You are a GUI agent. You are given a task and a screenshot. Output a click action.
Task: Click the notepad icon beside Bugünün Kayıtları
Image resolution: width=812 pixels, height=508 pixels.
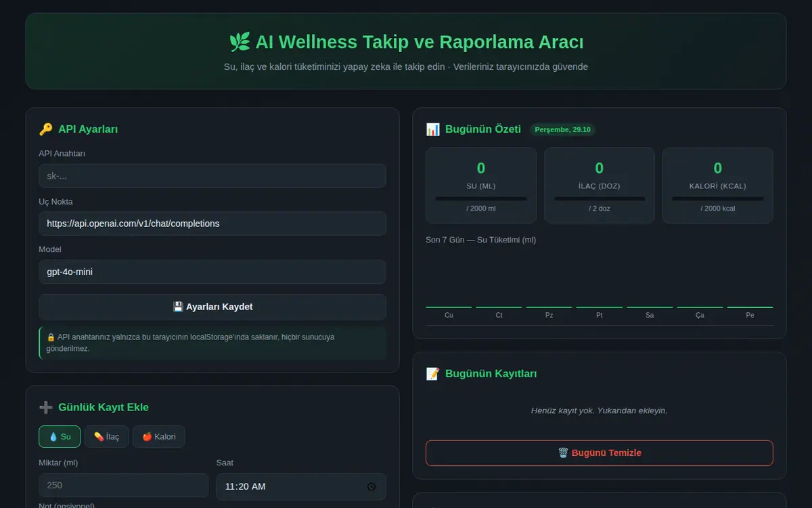(x=432, y=373)
